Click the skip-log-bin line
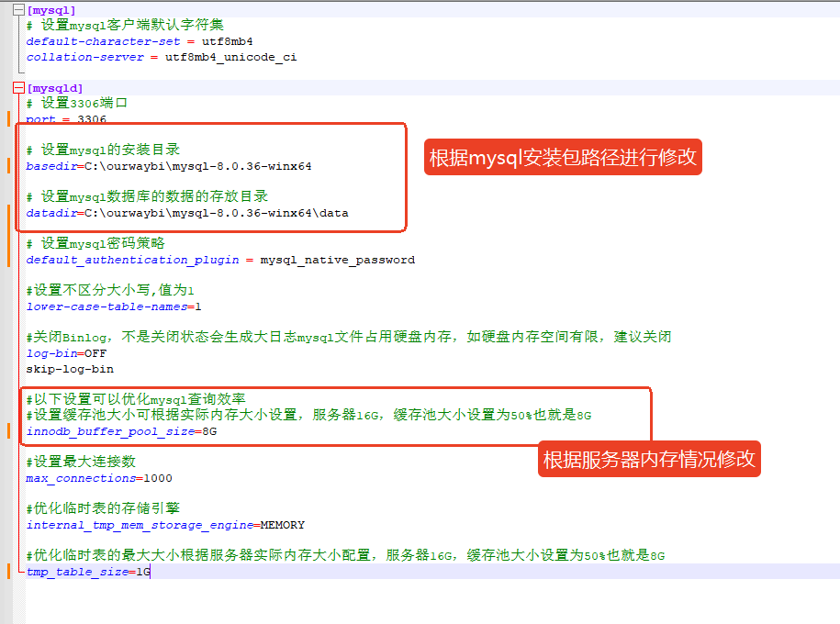Image resolution: width=840 pixels, height=624 pixels. [x=70, y=369]
